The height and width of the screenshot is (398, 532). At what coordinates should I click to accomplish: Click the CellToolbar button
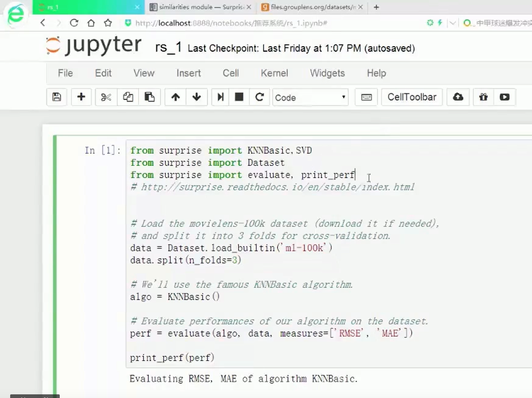[x=412, y=97]
